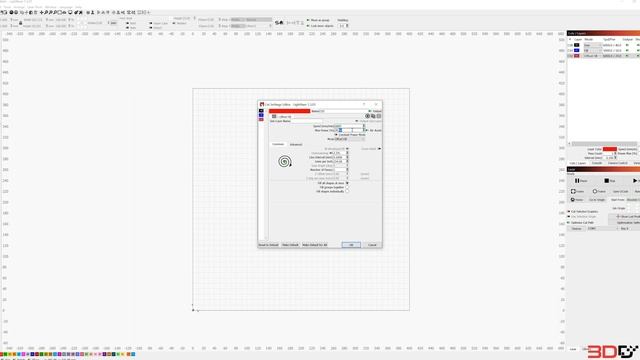The width and height of the screenshot is (640, 360).
Task: Toggle Bi-directional Fill switch
Action: point(347,149)
